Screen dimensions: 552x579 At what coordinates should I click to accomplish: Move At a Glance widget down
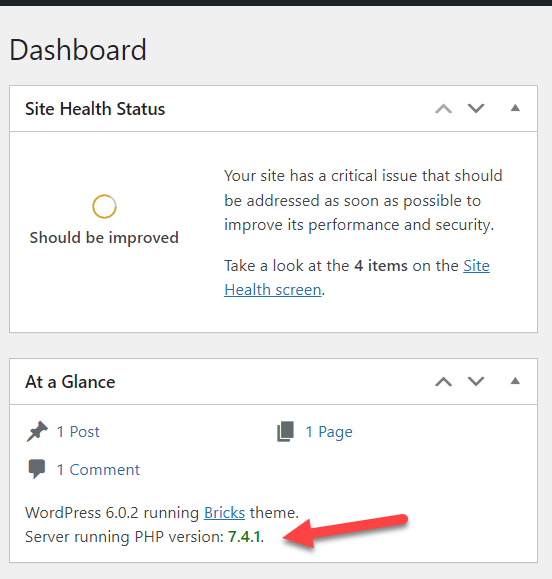(x=476, y=381)
